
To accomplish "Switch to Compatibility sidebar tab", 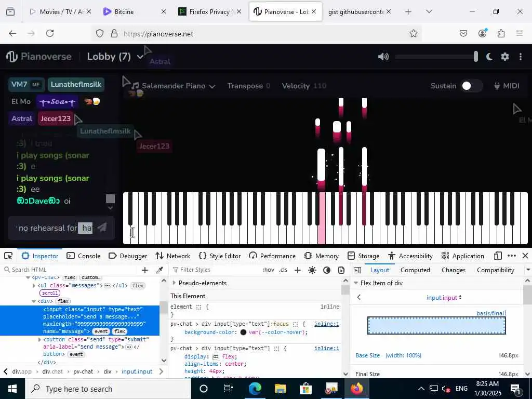I will click(x=495, y=270).
